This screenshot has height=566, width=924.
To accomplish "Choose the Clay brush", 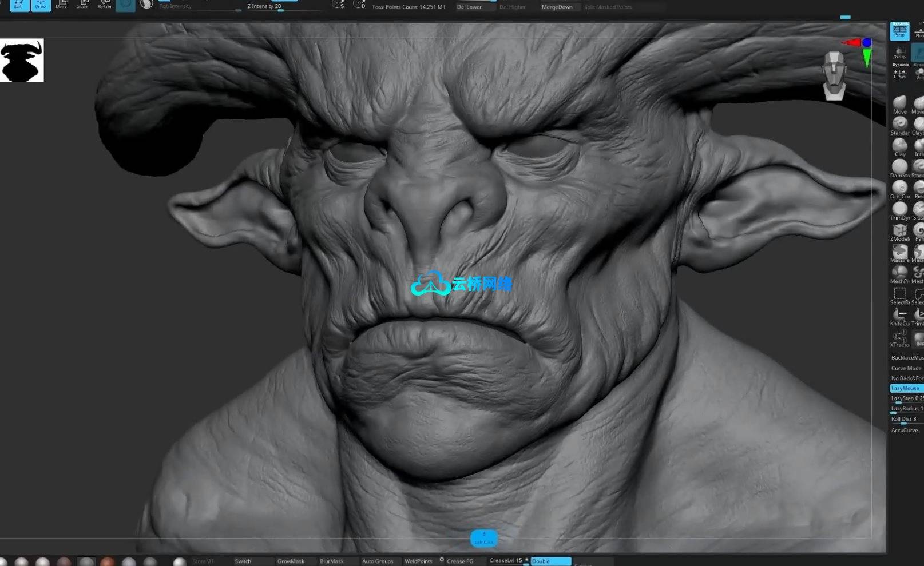I will 899,145.
